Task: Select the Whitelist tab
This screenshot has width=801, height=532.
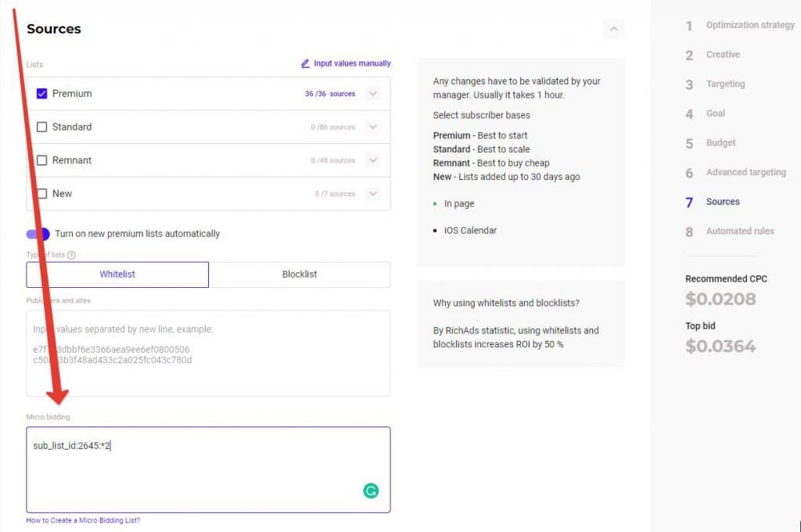Action: pyautogui.click(x=117, y=275)
